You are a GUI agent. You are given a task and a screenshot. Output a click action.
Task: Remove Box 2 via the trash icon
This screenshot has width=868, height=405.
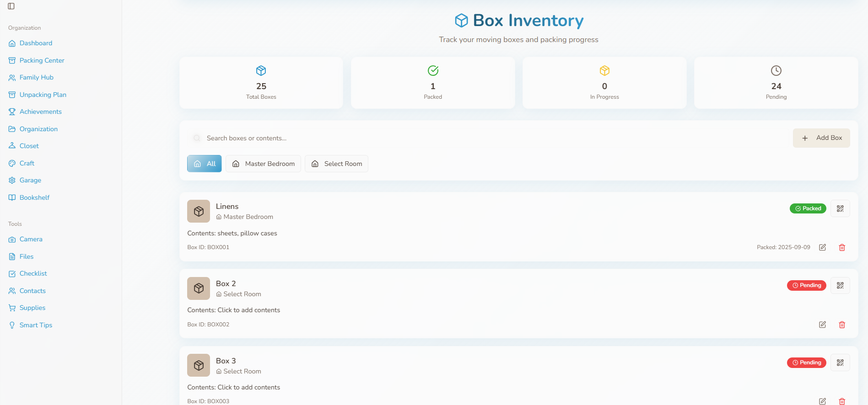pyautogui.click(x=841, y=325)
